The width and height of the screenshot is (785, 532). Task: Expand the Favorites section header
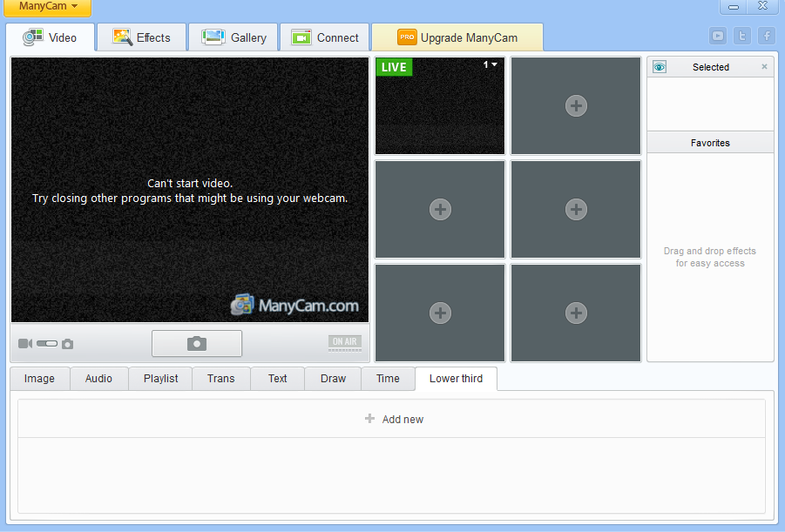click(710, 143)
